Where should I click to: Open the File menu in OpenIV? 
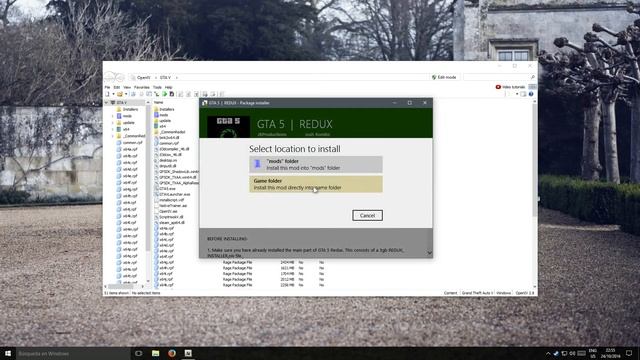[107, 87]
